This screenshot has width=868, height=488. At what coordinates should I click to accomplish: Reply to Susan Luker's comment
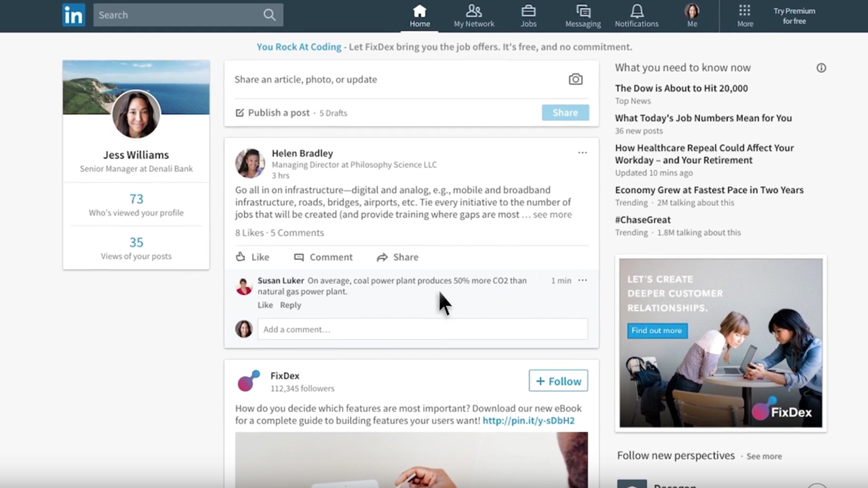pos(290,305)
